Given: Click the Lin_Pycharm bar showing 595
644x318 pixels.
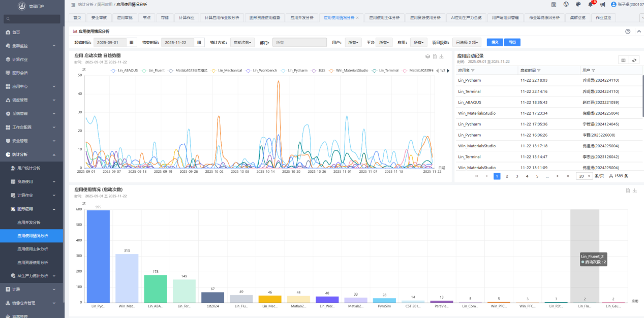Looking at the screenshot, I should click(x=98, y=256).
